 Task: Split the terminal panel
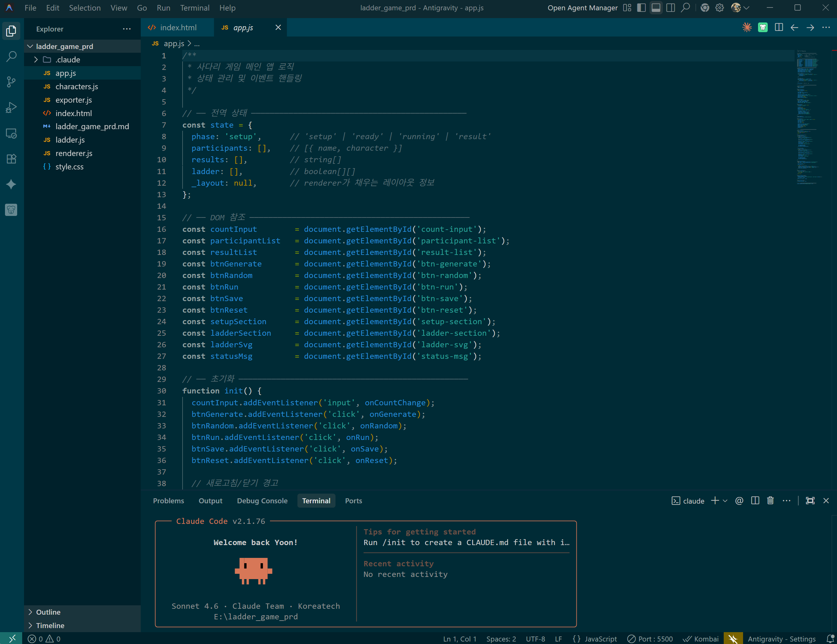coord(755,501)
